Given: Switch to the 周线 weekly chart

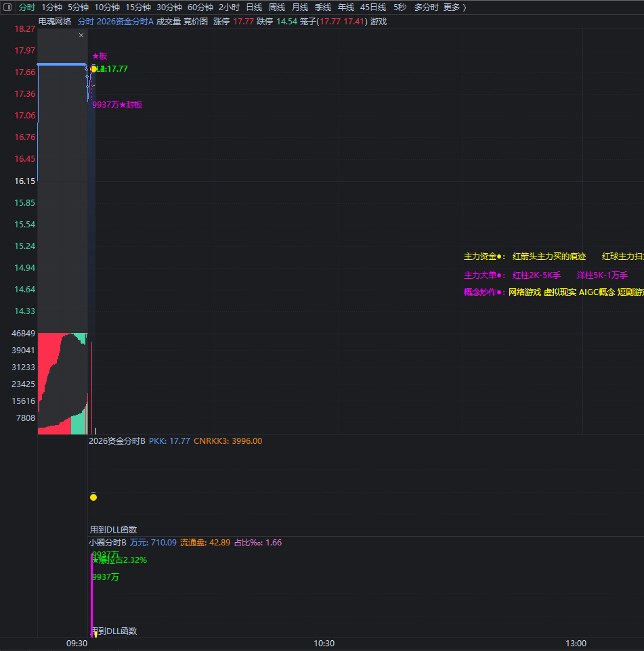Looking at the screenshot, I should tap(277, 7).
